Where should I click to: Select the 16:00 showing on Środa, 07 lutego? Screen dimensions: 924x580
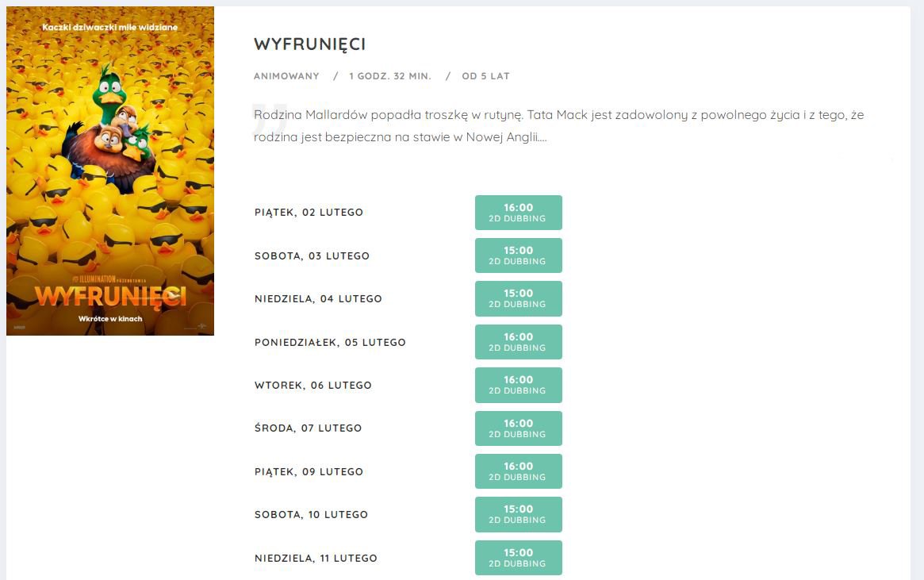click(519, 428)
